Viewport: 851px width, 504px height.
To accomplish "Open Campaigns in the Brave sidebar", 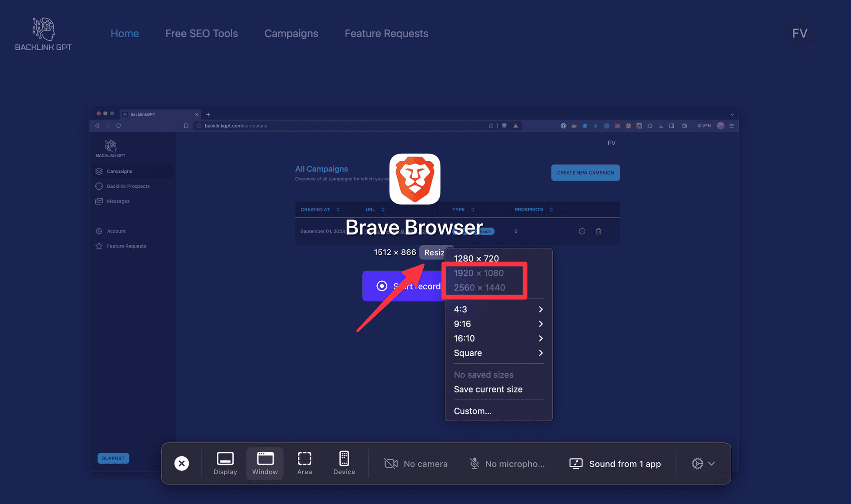I will (133, 171).
